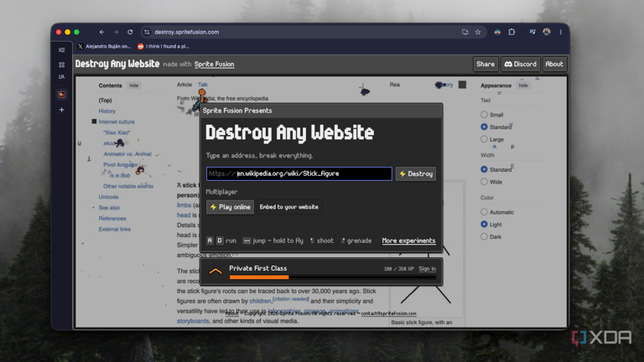Switch to the Talk tab
This screenshot has width=644, height=362.
pos(203,85)
